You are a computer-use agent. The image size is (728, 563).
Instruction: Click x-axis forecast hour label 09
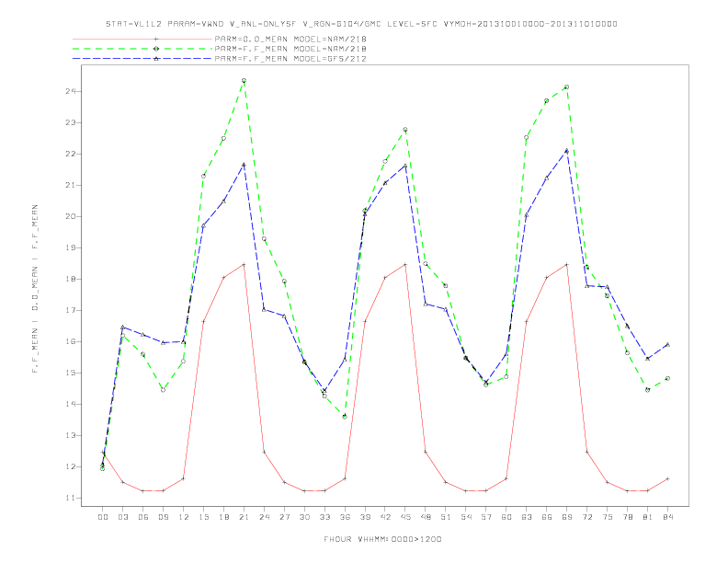[163, 517]
